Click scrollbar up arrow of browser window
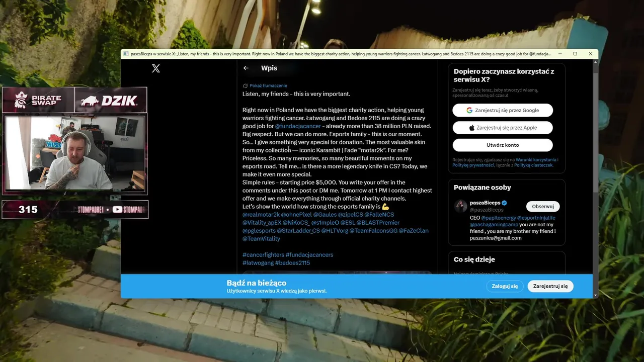Image resolution: width=644 pixels, height=362 pixels. tap(596, 62)
